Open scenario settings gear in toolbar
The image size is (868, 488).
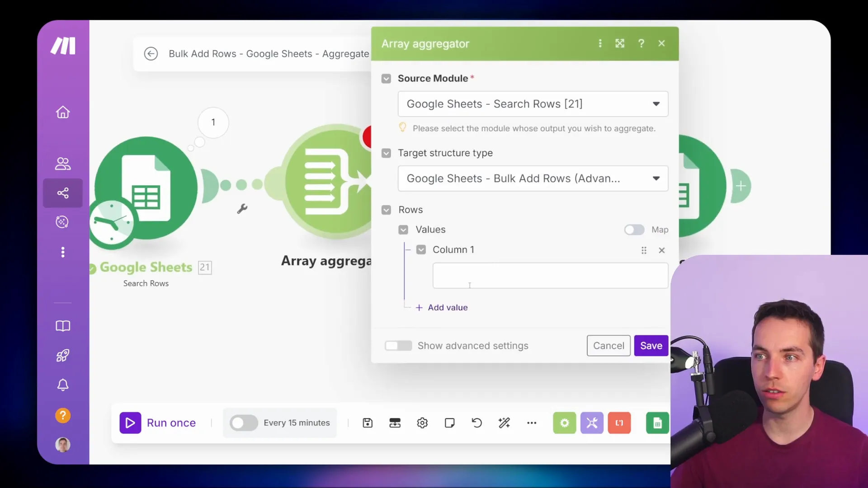(x=422, y=423)
